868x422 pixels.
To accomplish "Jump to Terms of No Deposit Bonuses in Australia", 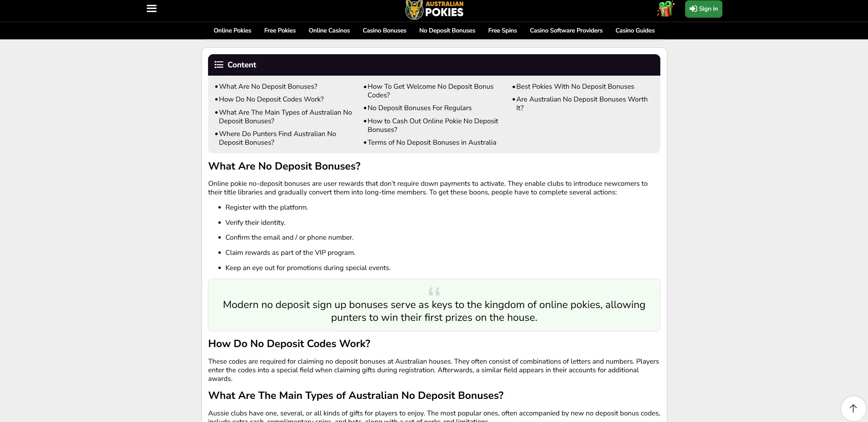I will [x=432, y=143].
